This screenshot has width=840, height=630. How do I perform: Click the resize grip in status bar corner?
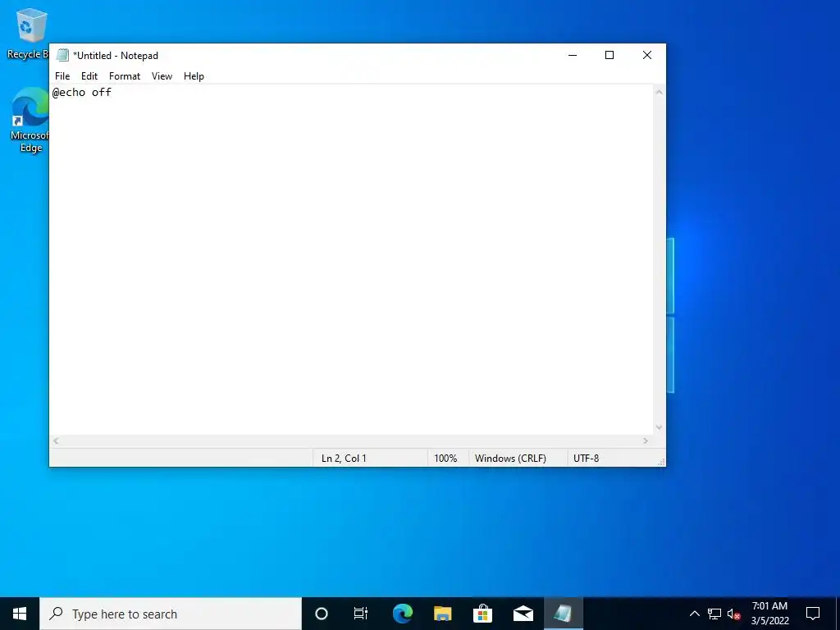[661, 462]
